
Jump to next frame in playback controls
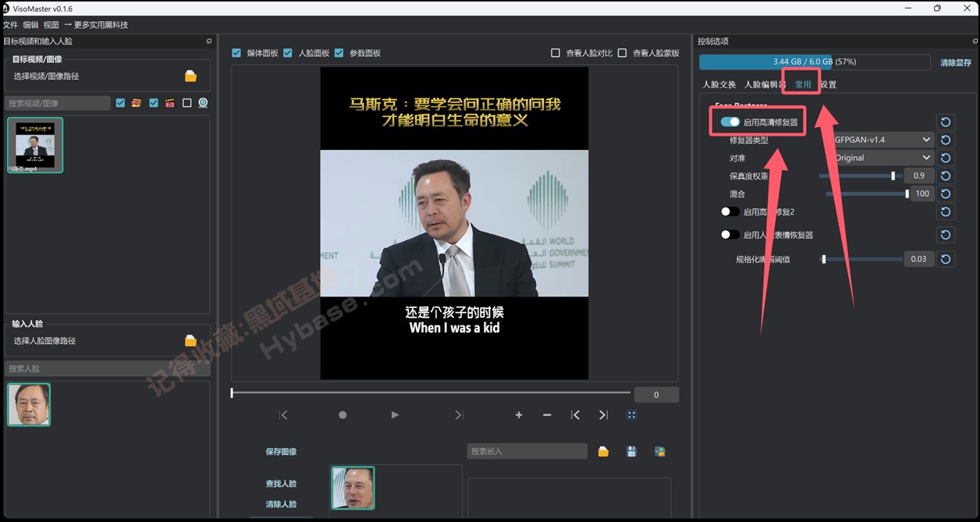[459, 415]
